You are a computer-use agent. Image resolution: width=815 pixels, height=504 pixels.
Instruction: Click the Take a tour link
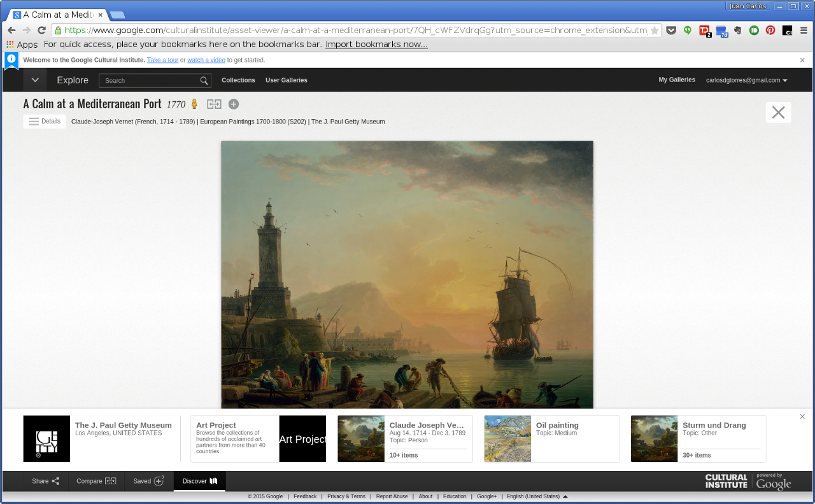click(x=162, y=60)
